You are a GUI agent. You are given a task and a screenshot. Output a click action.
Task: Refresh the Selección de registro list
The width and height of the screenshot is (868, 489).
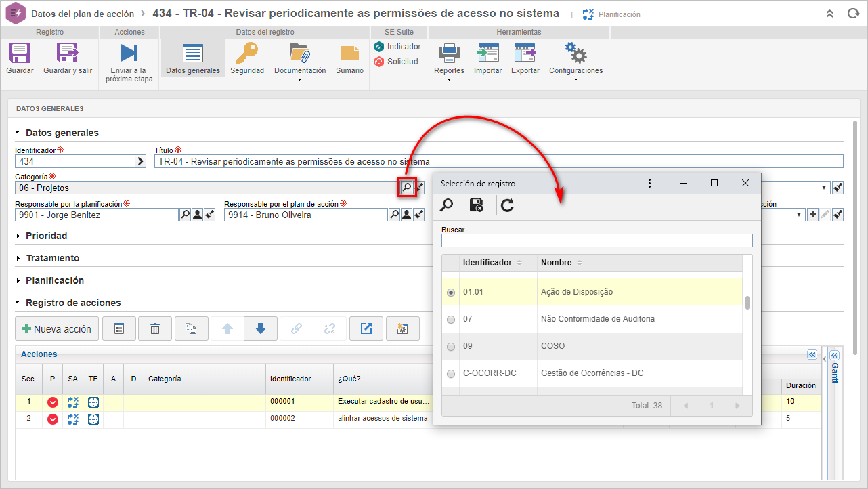507,205
